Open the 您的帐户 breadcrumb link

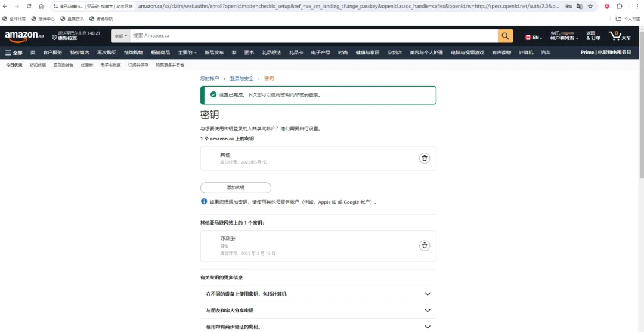pyautogui.click(x=209, y=79)
